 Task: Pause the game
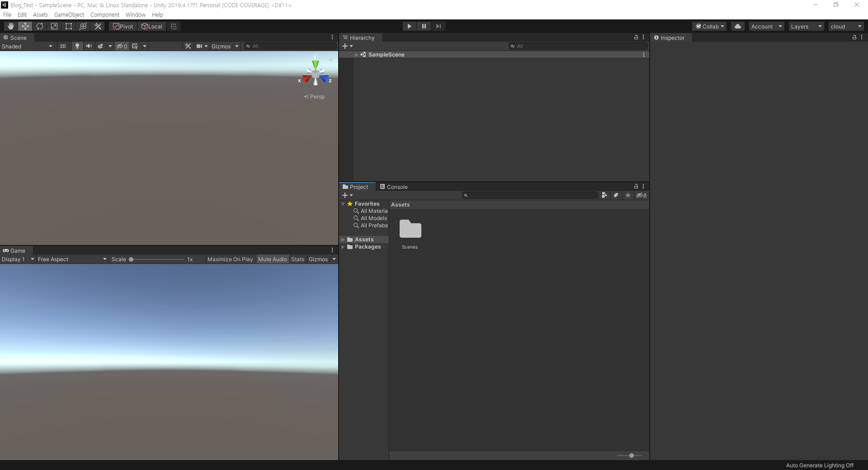[x=424, y=26]
